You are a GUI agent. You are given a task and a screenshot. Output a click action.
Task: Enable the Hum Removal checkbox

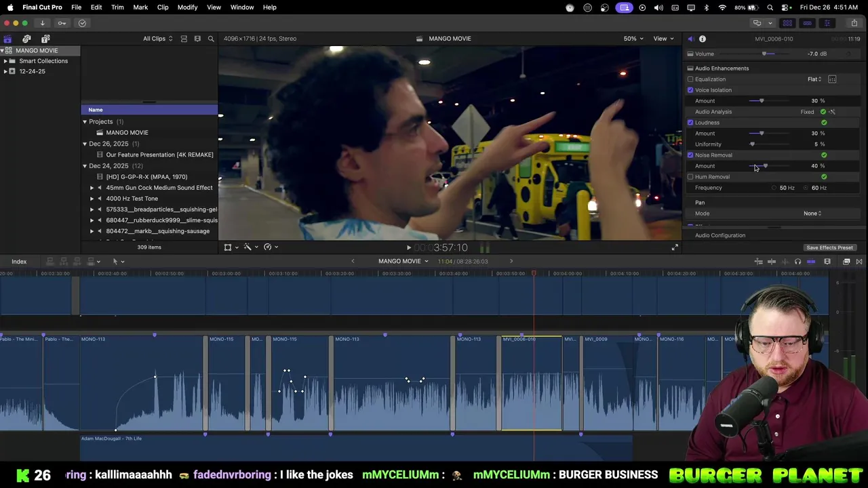(x=690, y=177)
